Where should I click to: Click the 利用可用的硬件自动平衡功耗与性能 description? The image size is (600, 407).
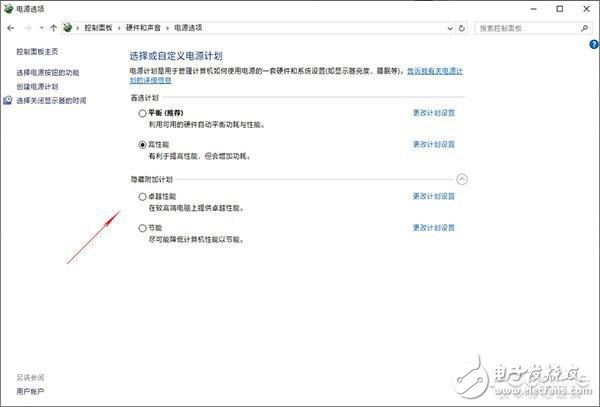point(207,125)
